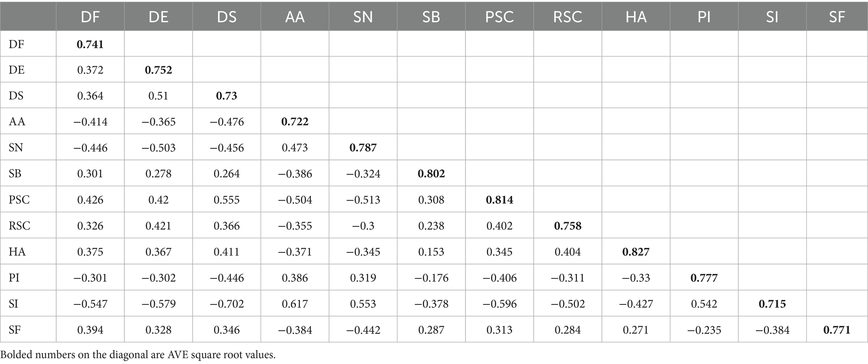
Task: Select the −0.235 cell in SF row
Action: (704, 330)
